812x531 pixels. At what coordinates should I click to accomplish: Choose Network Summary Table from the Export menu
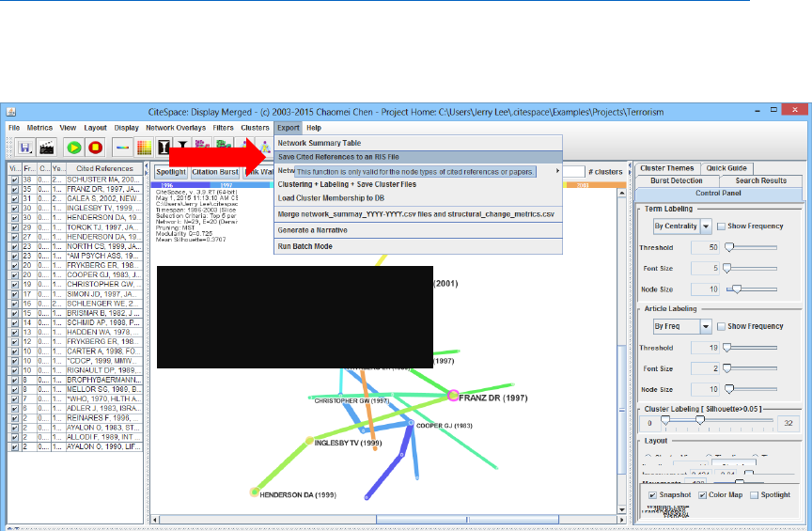point(418,143)
